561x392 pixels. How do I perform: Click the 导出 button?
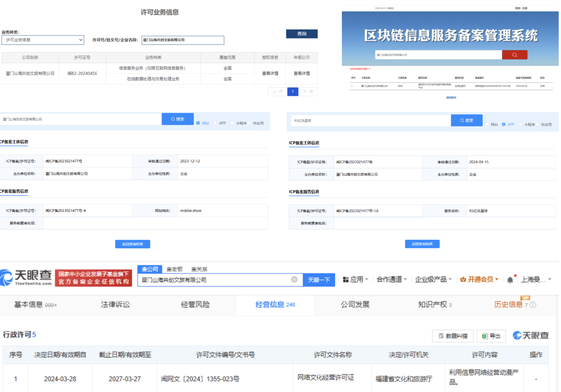tap(491, 336)
